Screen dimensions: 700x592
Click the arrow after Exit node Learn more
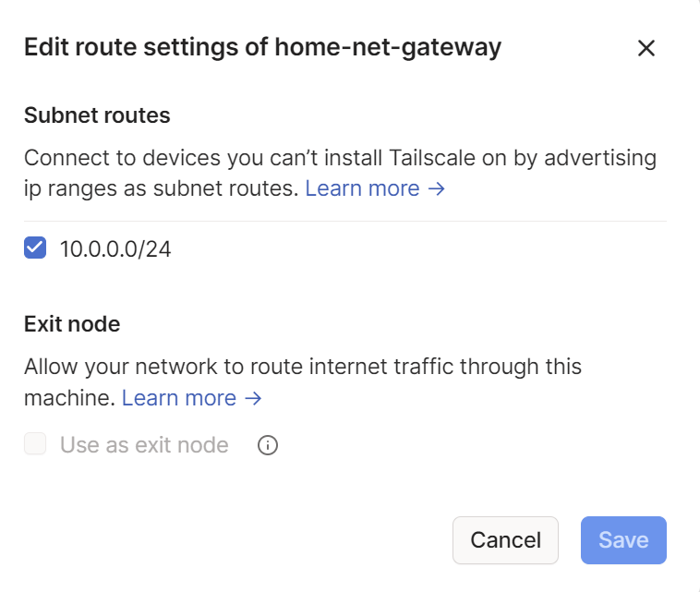pyautogui.click(x=253, y=398)
